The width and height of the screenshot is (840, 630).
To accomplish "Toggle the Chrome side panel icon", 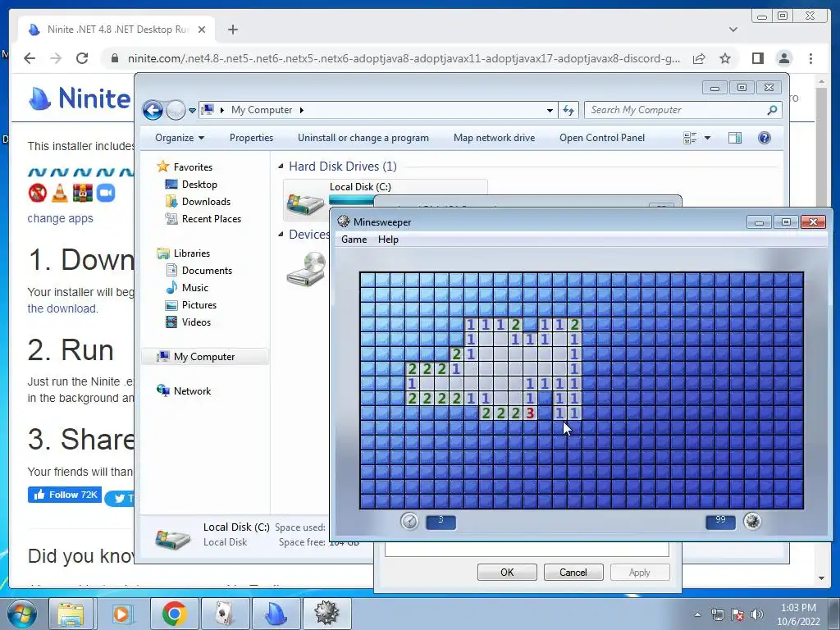I will point(757,58).
